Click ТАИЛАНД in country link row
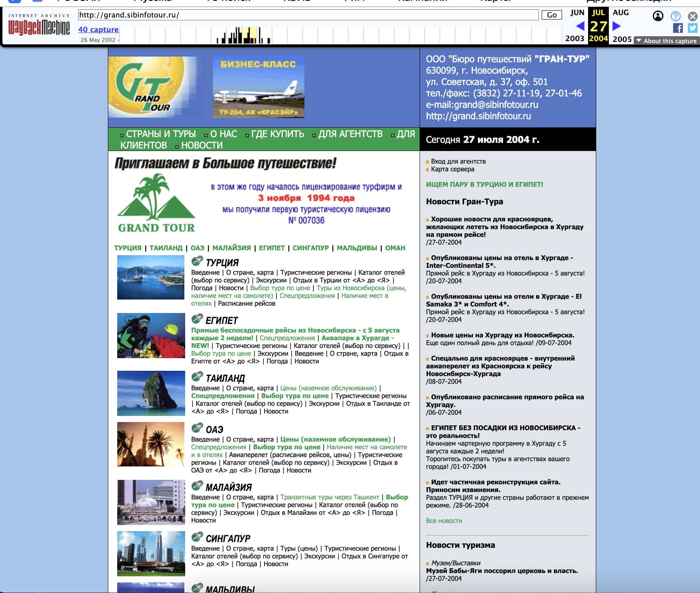This screenshot has width=700, height=593. coord(166,248)
